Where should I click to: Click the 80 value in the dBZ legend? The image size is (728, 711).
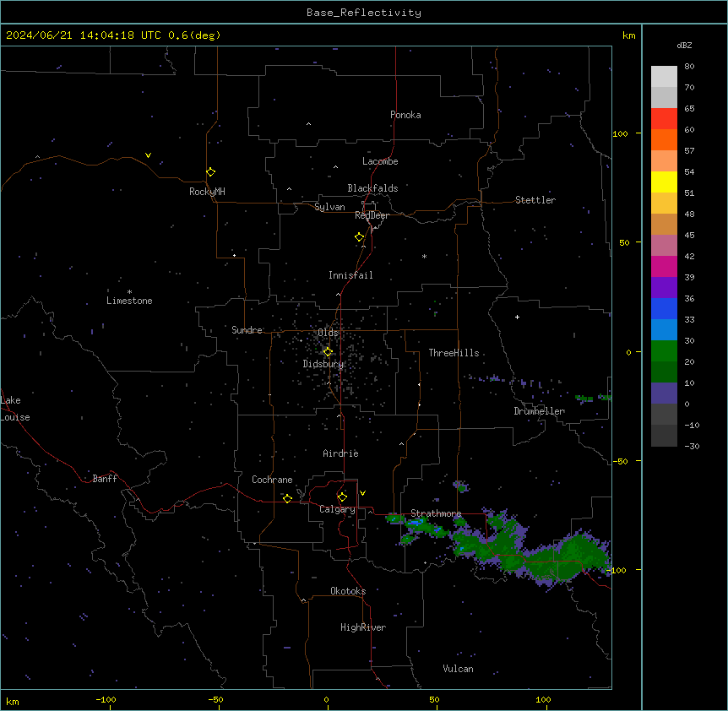tap(689, 67)
